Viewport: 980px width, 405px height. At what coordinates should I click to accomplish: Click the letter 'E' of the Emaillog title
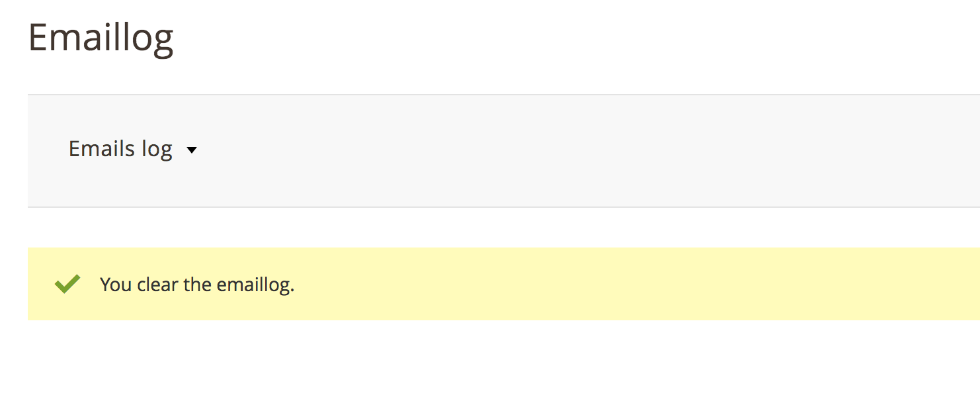point(40,37)
